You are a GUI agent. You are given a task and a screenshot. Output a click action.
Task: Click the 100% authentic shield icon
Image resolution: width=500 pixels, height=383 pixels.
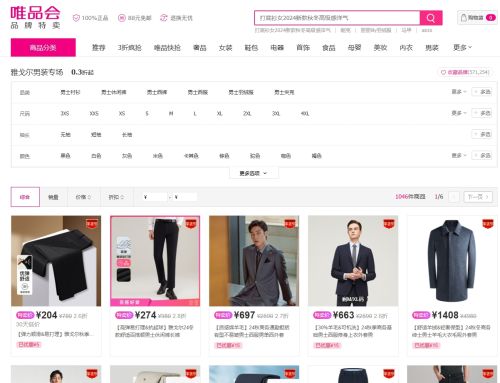tap(76, 18)
